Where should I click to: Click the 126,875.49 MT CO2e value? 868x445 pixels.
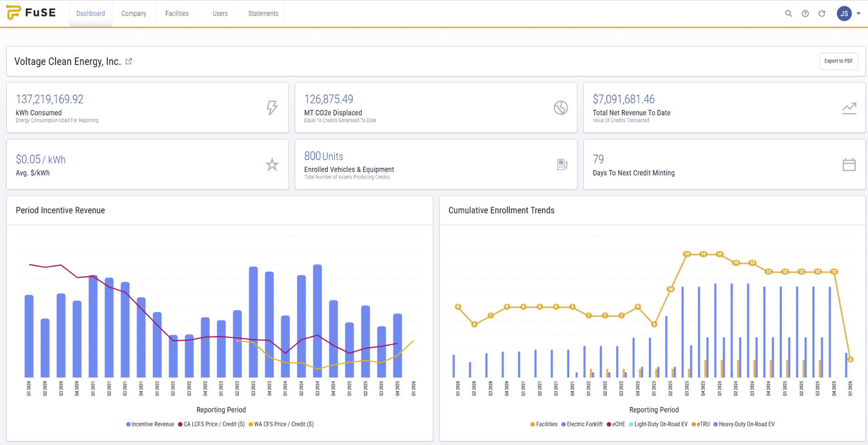click(329, 99)
